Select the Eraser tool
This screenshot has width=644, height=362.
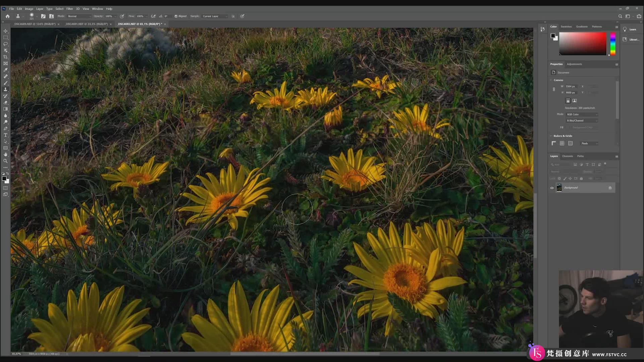(5, 103)
